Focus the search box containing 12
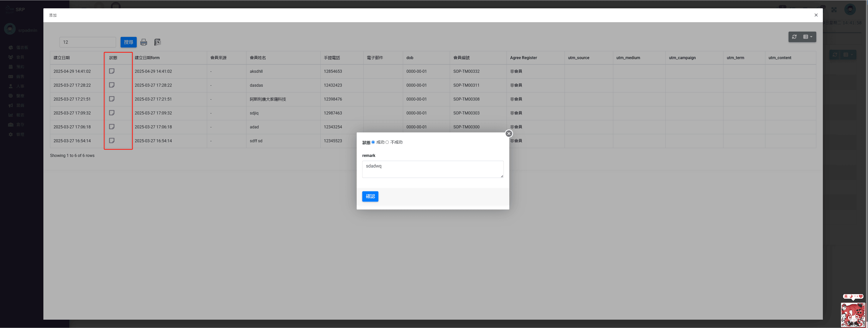868x328 pixels. (88, 42)
